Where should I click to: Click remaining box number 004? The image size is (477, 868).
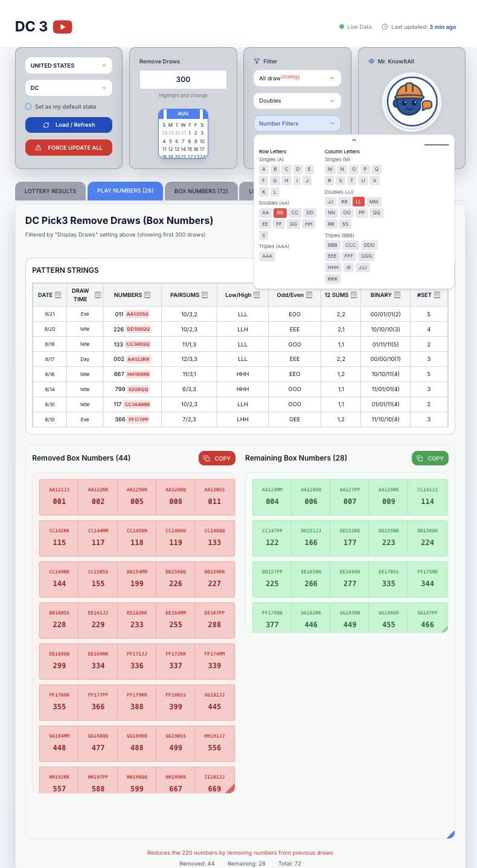(272, 497)
